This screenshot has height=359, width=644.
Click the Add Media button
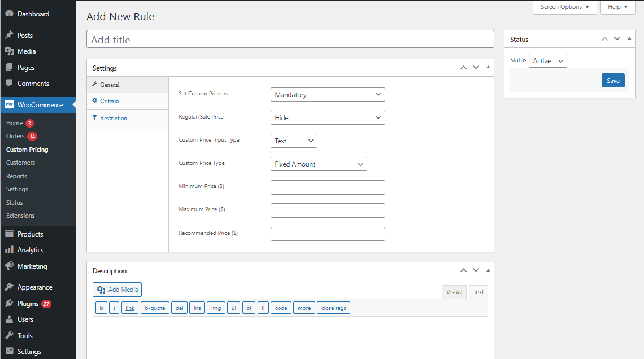tap(117, 290)
